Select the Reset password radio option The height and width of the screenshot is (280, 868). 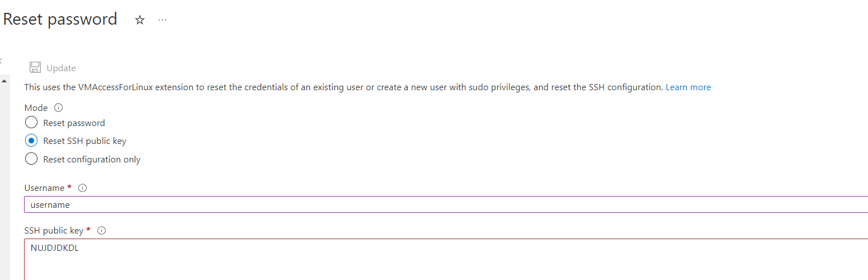31,123
